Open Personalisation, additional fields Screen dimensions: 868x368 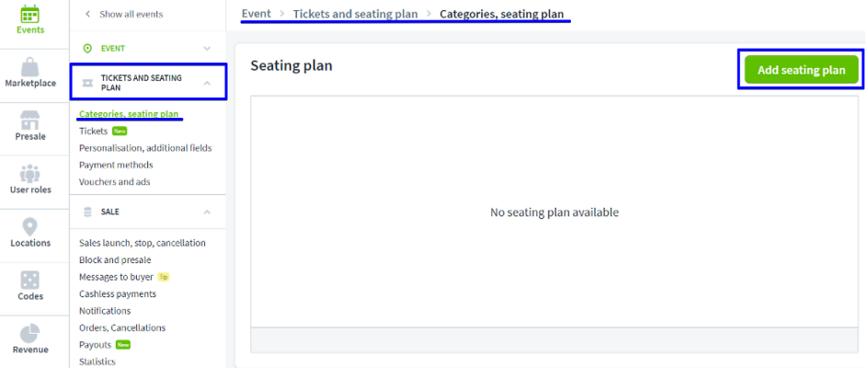(x=145, y=148)
